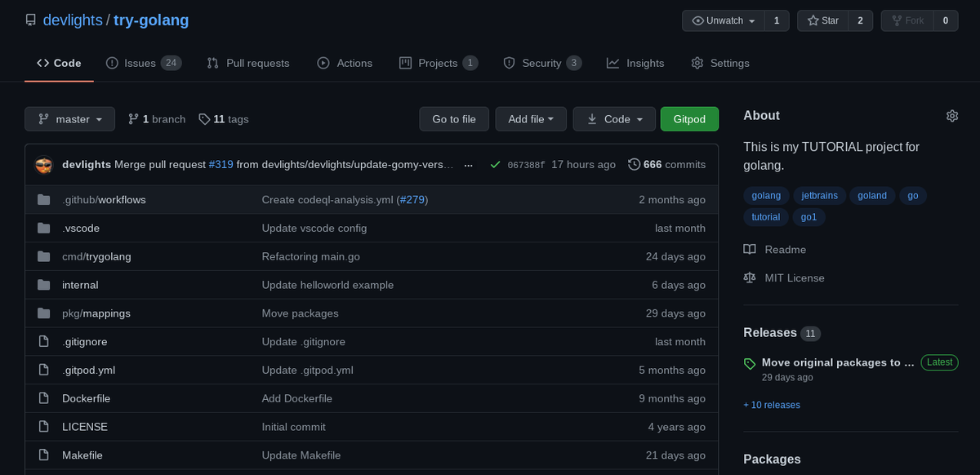Open the pkg/mappings folder
Screen dimensions: 980x475
coord(96,313)
